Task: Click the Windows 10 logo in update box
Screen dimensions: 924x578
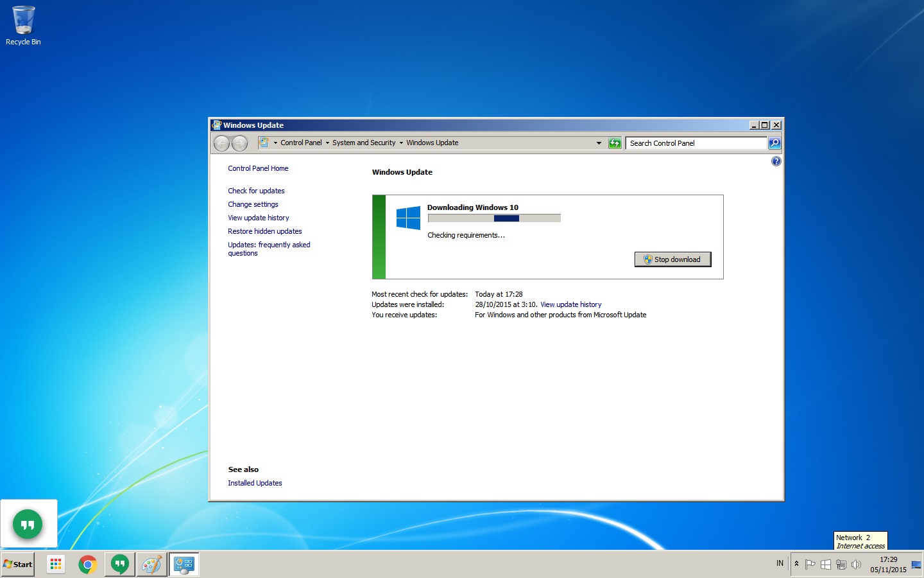Action: [x=408, y=218]
